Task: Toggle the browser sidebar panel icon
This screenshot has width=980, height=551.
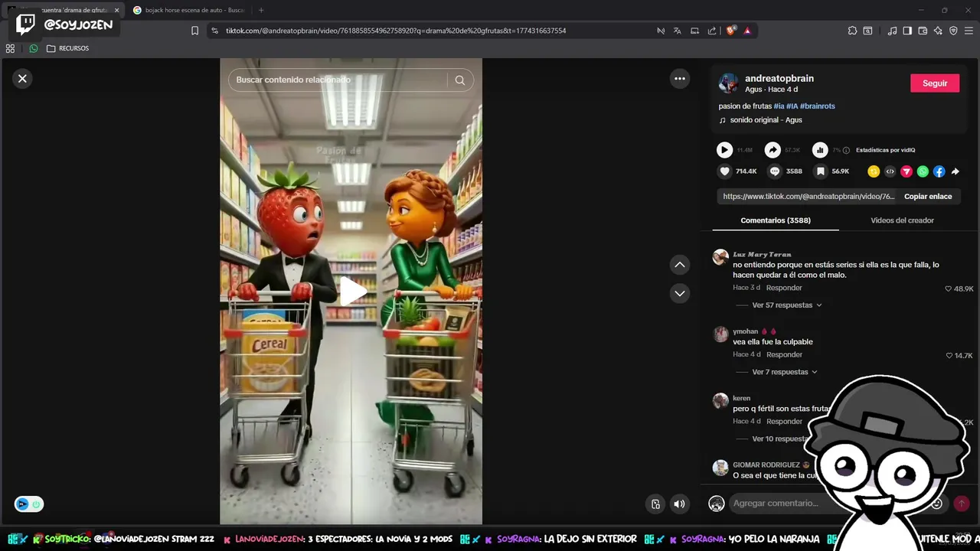Action: click(x=907, y=31)
